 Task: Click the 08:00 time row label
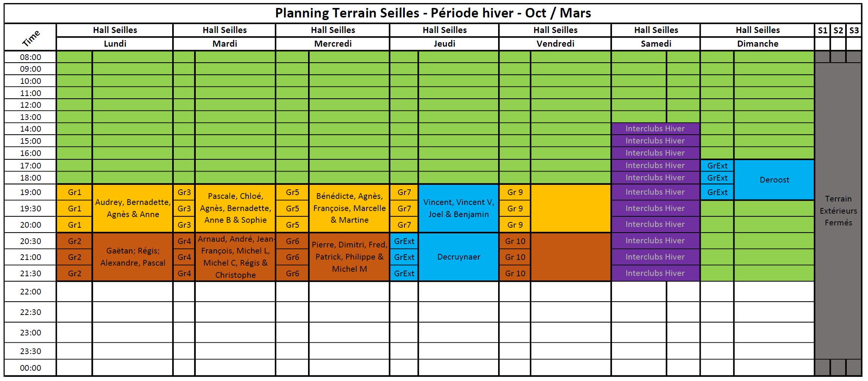point(30,57)
